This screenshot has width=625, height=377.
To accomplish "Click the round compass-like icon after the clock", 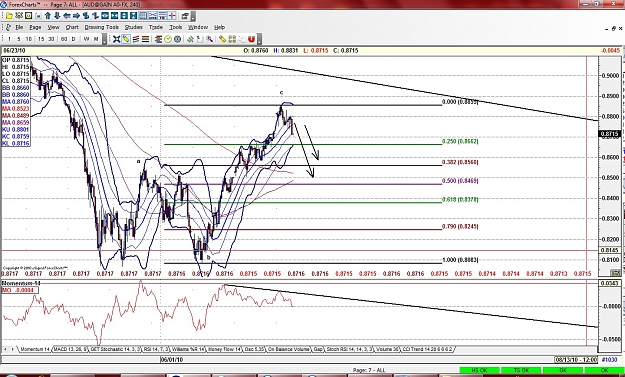I will click(x=177, y=39).
